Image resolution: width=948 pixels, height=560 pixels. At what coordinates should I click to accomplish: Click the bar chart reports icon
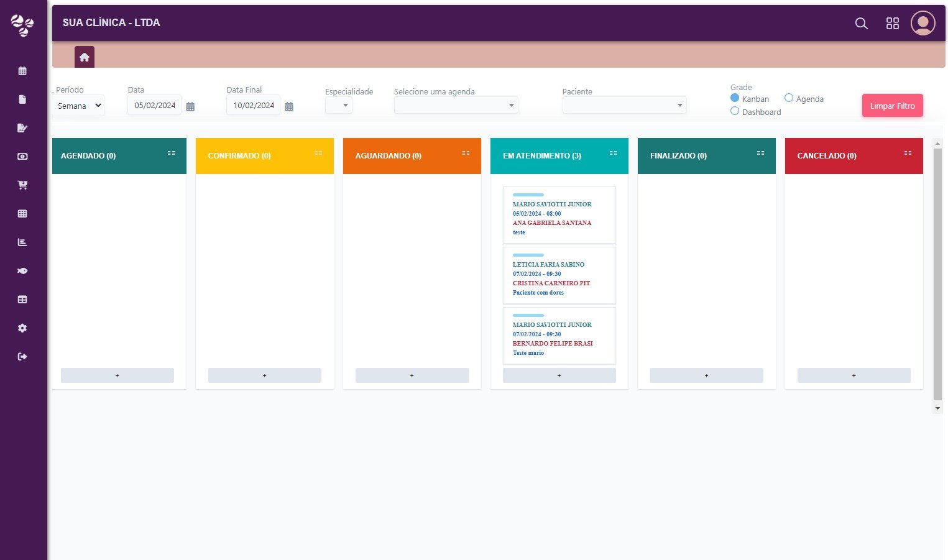[x=22, y=242]
